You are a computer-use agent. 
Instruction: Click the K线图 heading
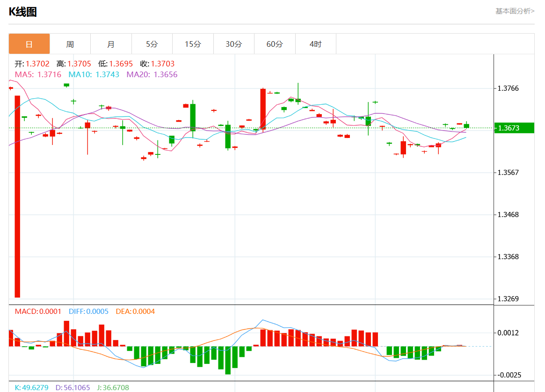pyautogui.click(x=22, y=12)
